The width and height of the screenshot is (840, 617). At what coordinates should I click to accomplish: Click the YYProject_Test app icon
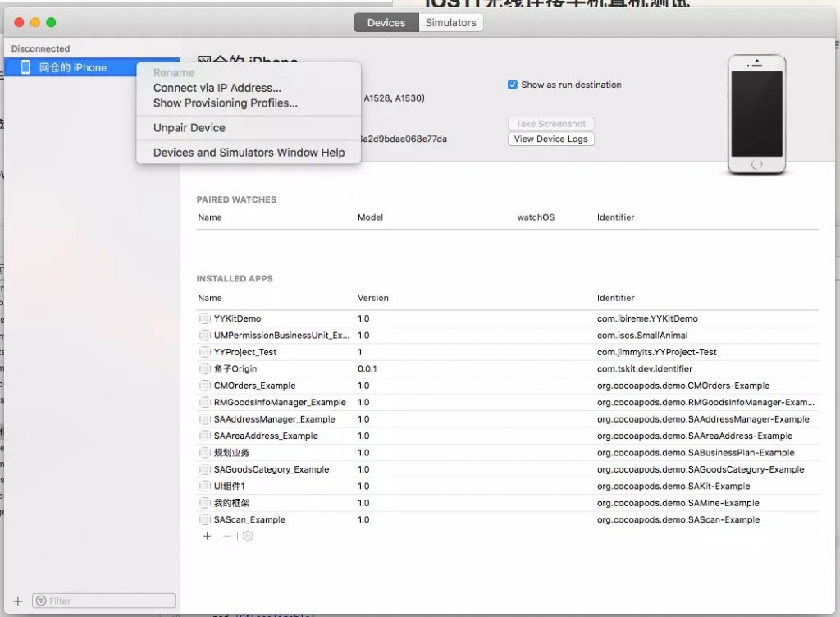(x=204, y=352)
